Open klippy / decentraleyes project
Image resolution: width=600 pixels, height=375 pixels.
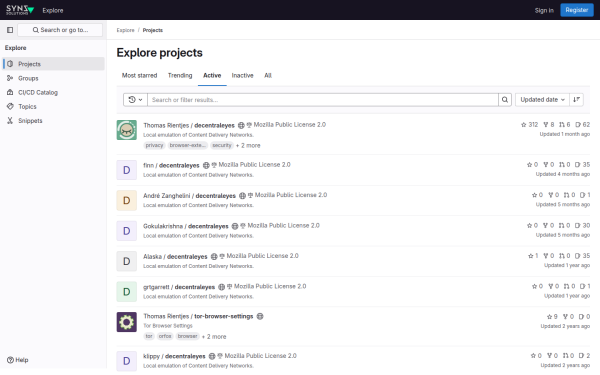point(174,356)
